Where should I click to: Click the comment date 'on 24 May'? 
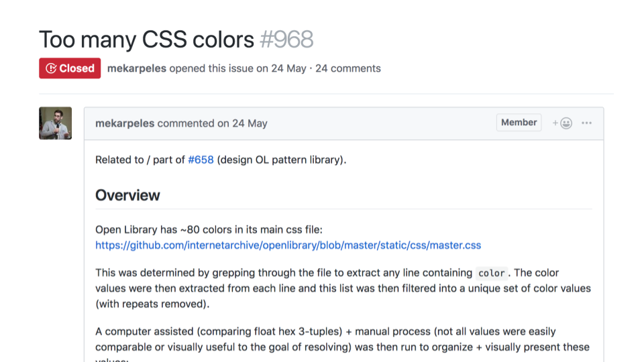(242, 123)
